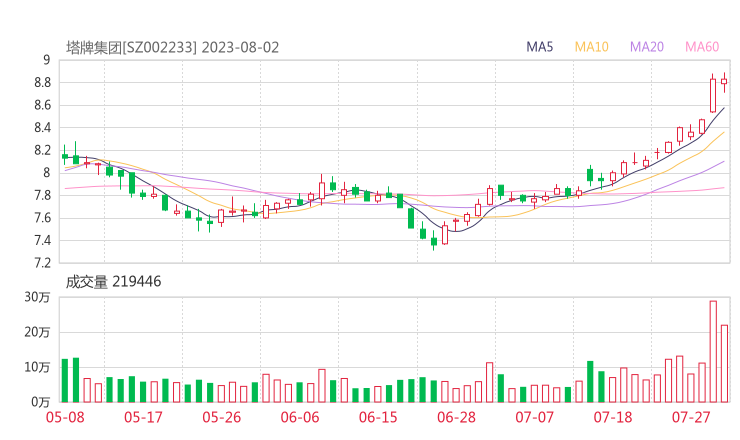Click the 05-08 date axis label
Viewport: 740px width, 440px height.
point(65,417)
